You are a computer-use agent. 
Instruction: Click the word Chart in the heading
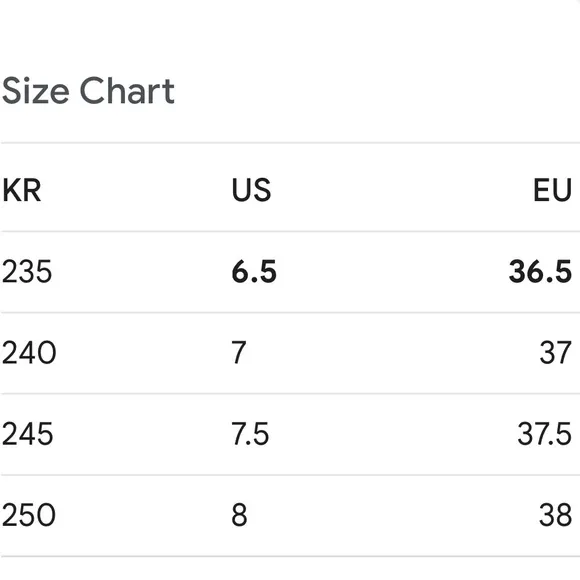[127, 91]
